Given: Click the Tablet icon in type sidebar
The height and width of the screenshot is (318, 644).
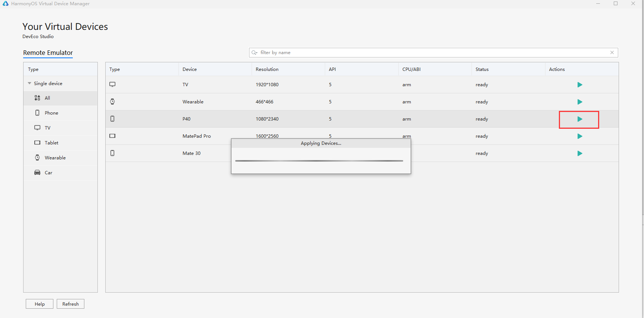Looking at the screenshot, I should [37, 143].
